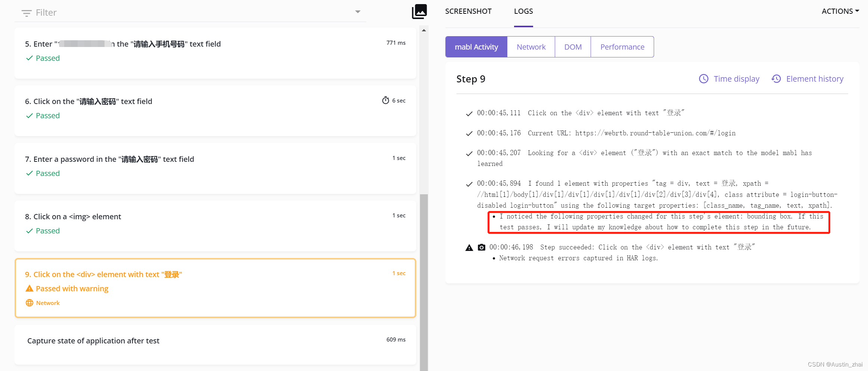Viewport: 868px width, 371px height.
Task: Click the Filter input field
Action: click(190, 13)
